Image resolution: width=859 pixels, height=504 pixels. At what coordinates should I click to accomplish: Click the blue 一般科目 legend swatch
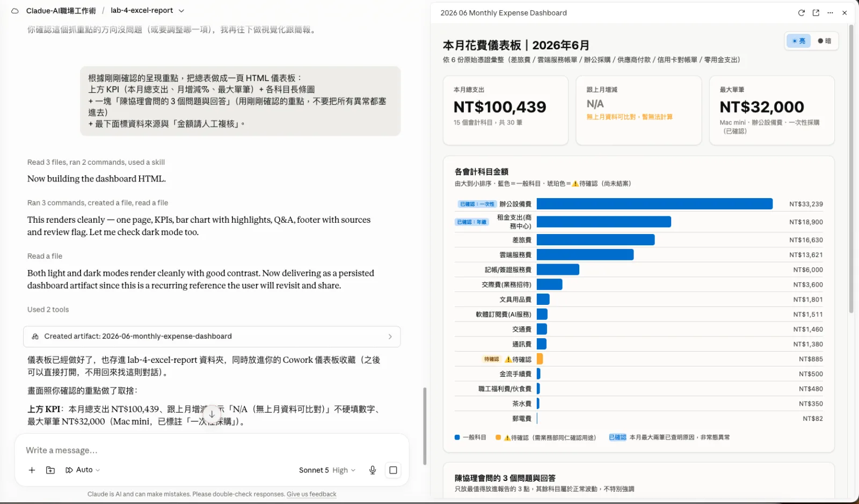tap(457, 437)
